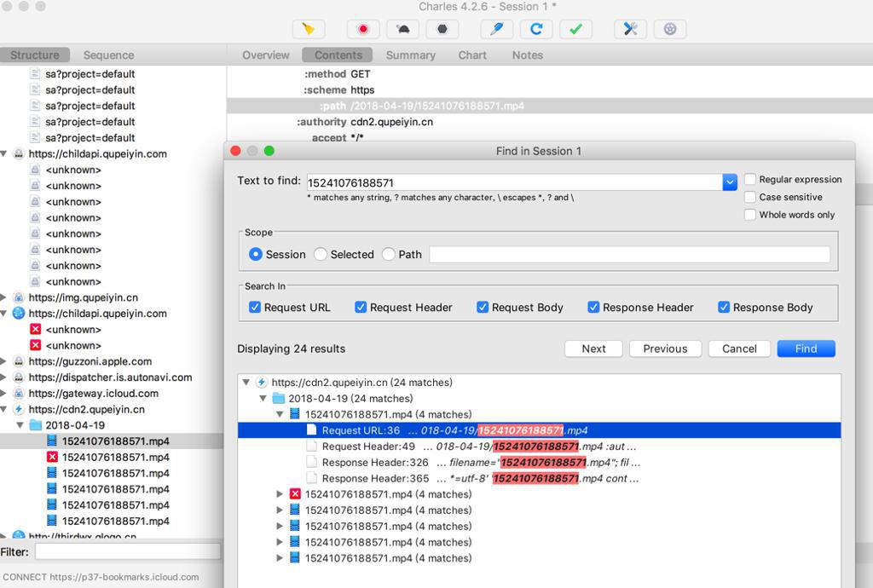This screenshot has width=873, height=588.
Task: Expand the dispatcher.is.autonavi.com host node
Action: click(x=3, y=378)
